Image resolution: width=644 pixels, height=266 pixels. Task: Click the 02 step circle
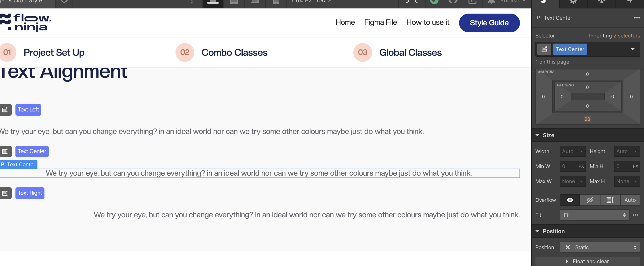[x=185, y=52]
